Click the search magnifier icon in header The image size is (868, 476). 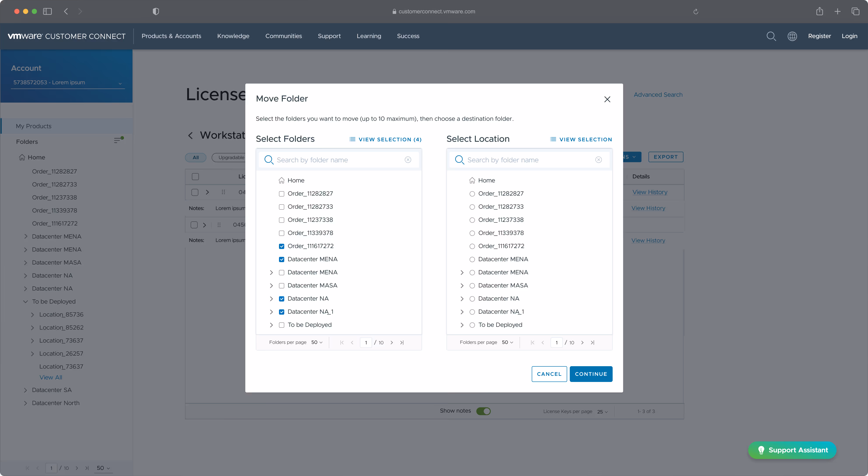tap(771, 36)
